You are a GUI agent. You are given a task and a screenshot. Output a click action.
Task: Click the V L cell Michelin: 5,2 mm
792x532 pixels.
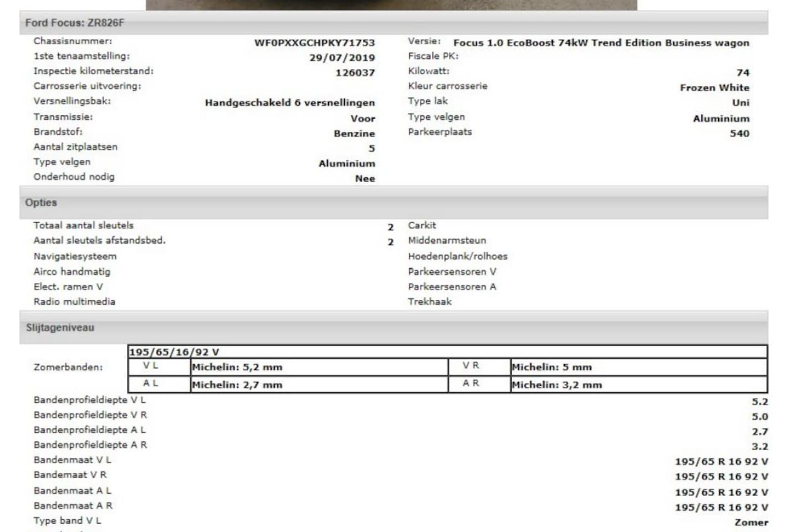(x=319, y=367)
